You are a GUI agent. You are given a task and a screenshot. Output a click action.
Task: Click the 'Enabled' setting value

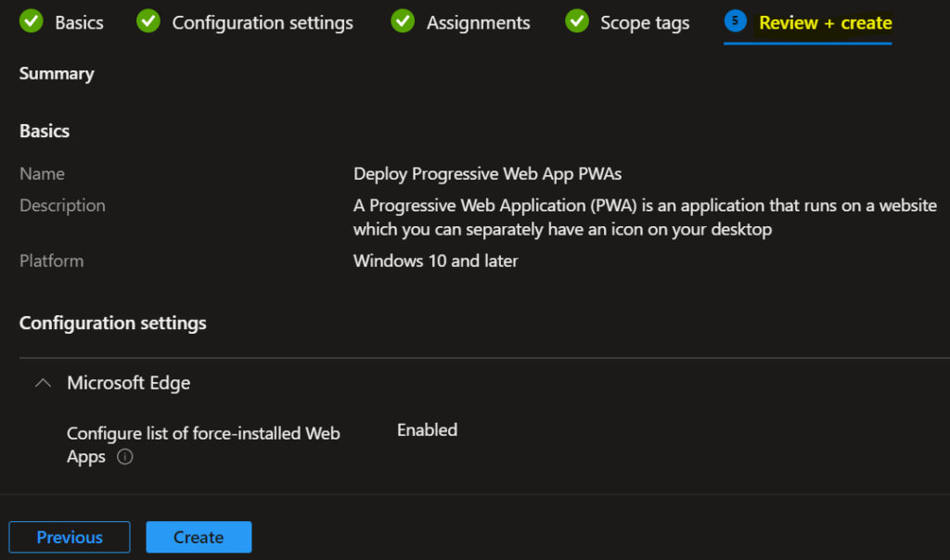pyautogui.click(x=427, y=430)
